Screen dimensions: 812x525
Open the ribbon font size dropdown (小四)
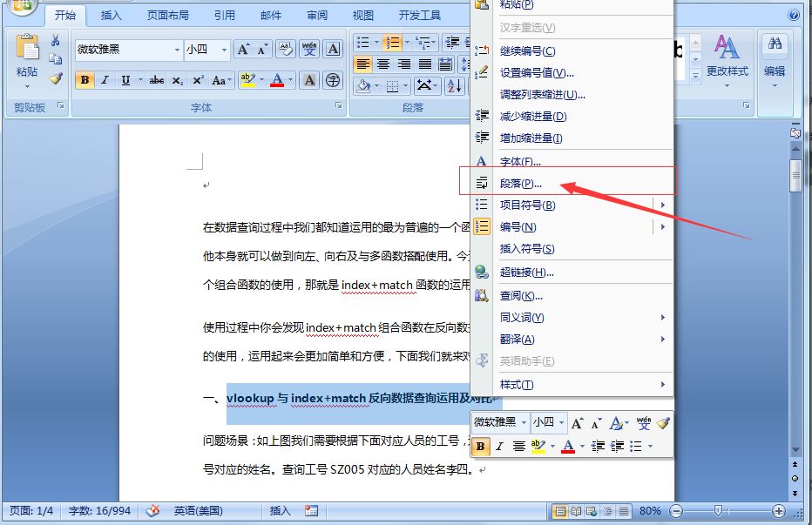pos(224,50)
